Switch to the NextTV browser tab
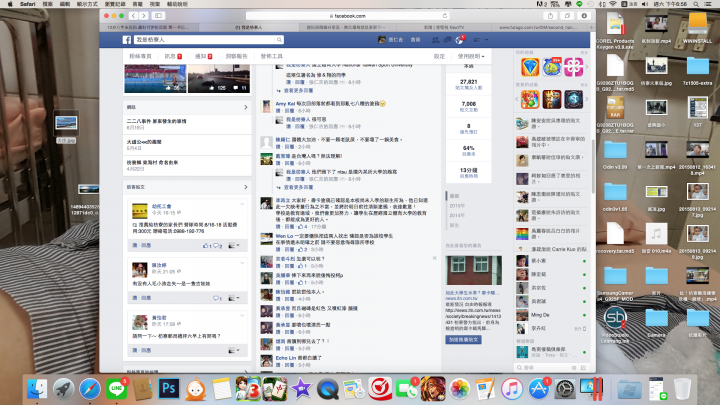Screen dimensions: 720x405 (x=444, y=28)
